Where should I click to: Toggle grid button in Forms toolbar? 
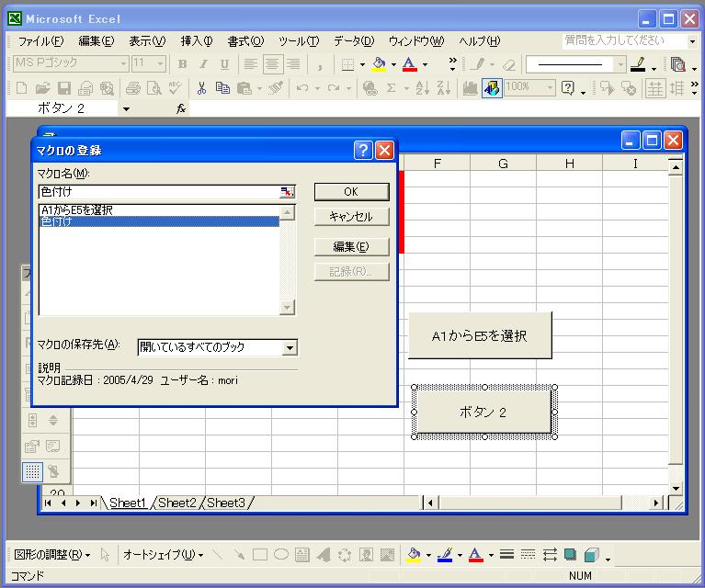point(32,472)
